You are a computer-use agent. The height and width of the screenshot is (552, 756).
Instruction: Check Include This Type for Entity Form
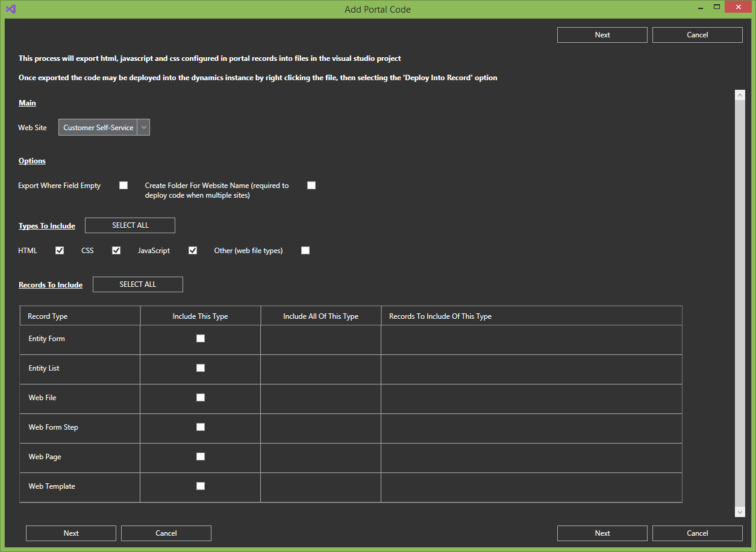click(200, 338)
